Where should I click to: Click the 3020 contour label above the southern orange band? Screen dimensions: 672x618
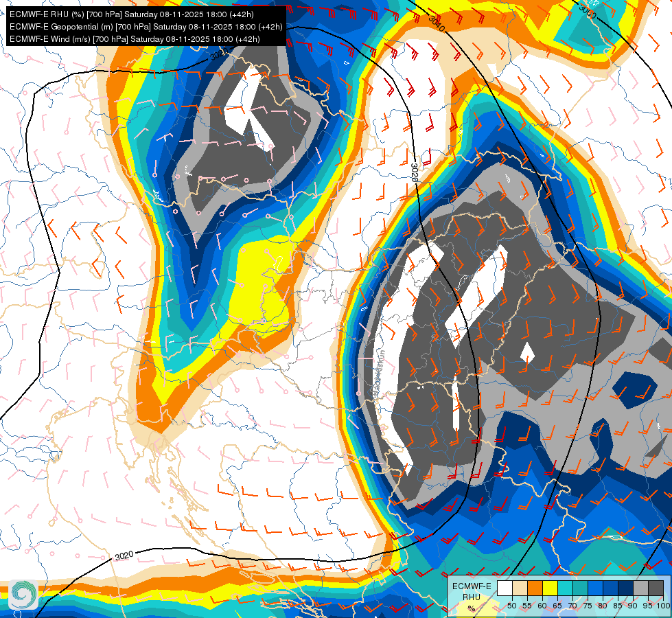point(124,556)
